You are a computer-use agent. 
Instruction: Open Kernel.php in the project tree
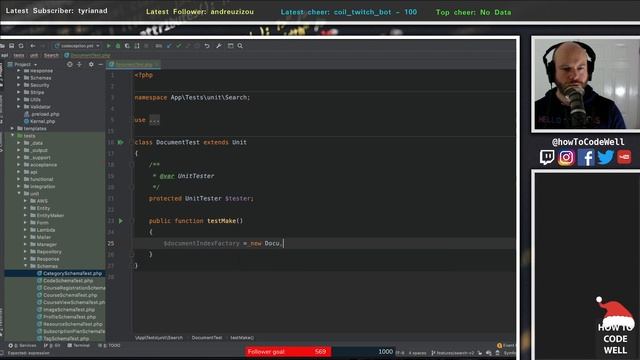[x=40, y=121]
